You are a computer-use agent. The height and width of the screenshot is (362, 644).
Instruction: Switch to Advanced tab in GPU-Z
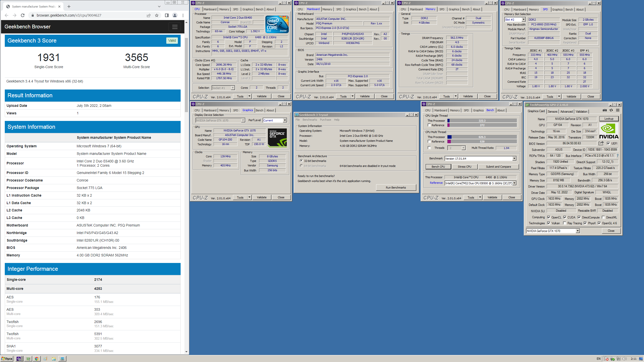tap(567, 111)
